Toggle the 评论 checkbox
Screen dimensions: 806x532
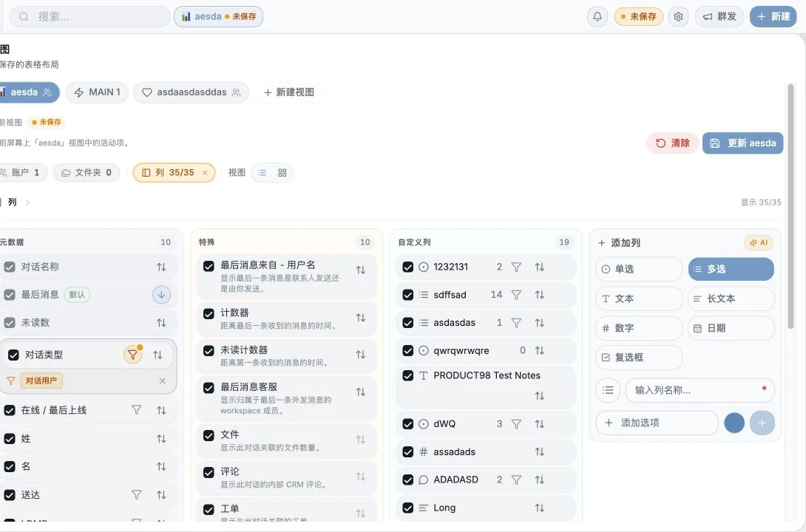[x=209, y=472]
